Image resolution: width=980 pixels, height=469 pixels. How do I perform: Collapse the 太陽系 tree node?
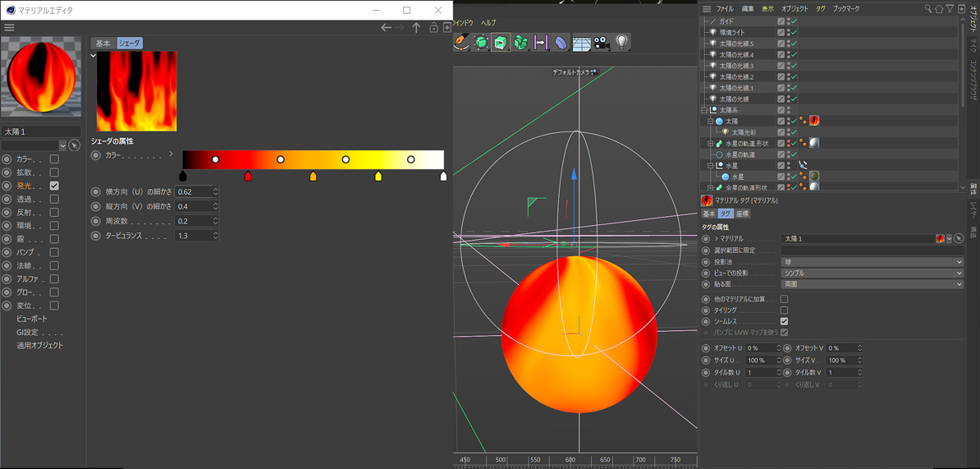(x=704, y=110)
